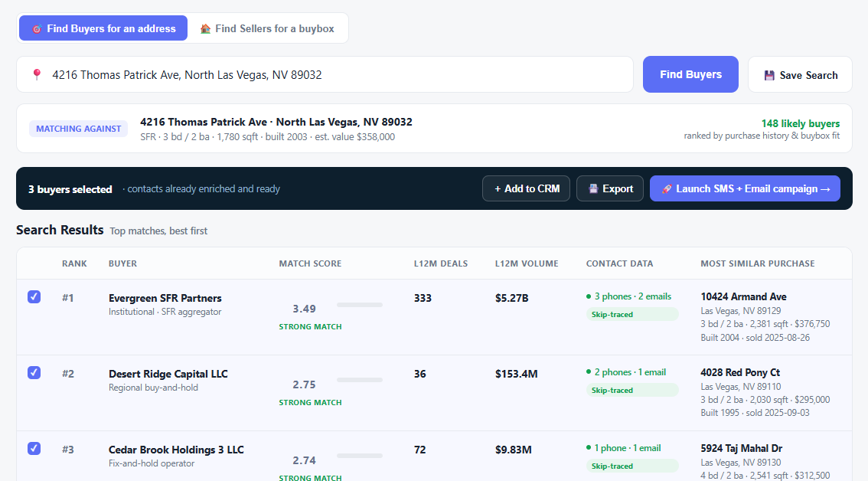Click the CONTACT DATA column header

pyautogui.click(x=619, y=263)
